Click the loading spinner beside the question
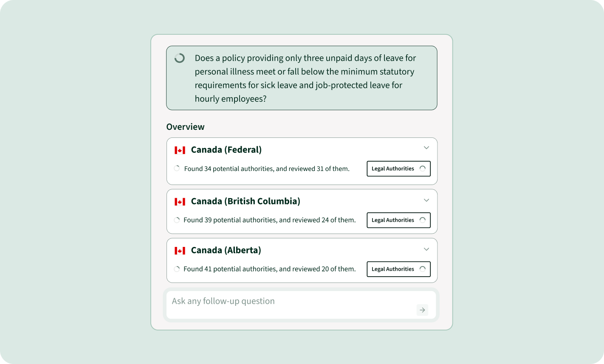Screen dimensions: 604x364 tap(180, 58)
